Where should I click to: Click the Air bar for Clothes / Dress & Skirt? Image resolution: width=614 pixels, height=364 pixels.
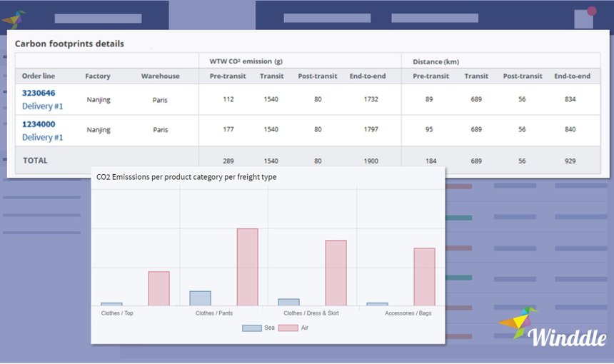click(336, 273)
